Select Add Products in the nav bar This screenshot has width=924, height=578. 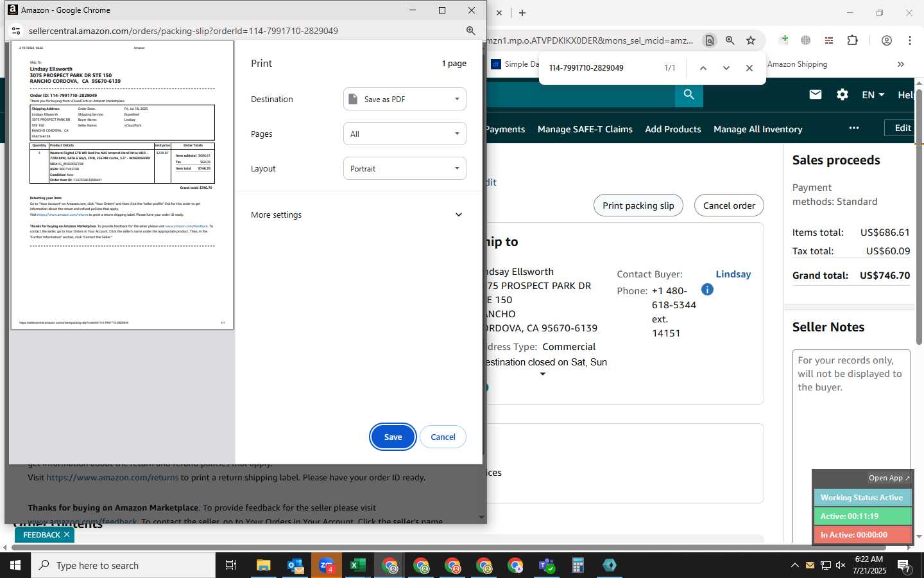tap(673, 129)
